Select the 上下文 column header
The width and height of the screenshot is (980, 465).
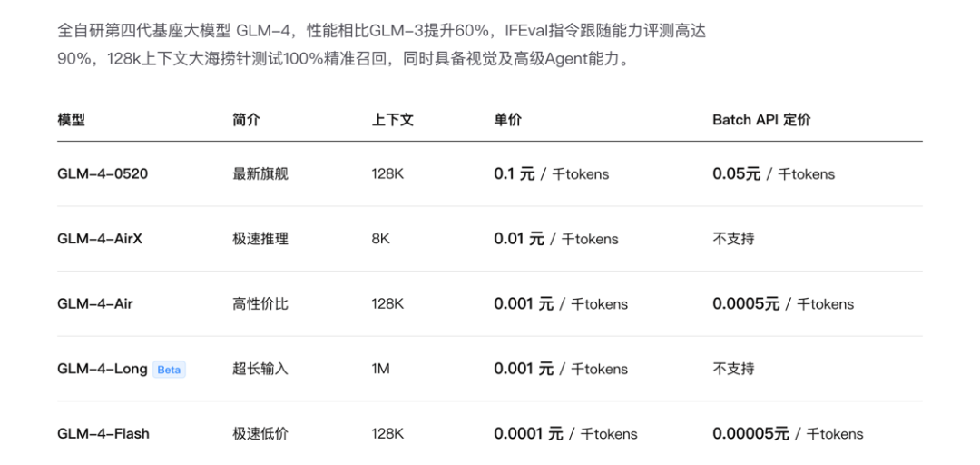click(x=392, y=119)
